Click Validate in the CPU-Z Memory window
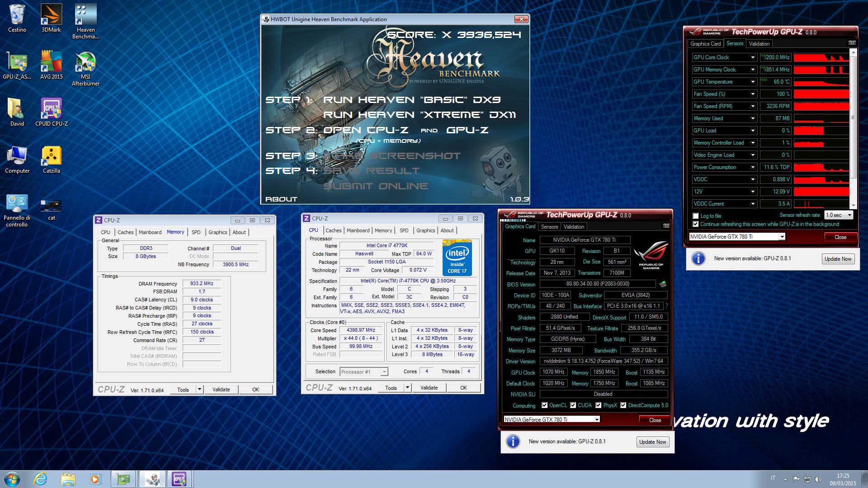This screenshot has width=868, height=488. pos(221,389)
